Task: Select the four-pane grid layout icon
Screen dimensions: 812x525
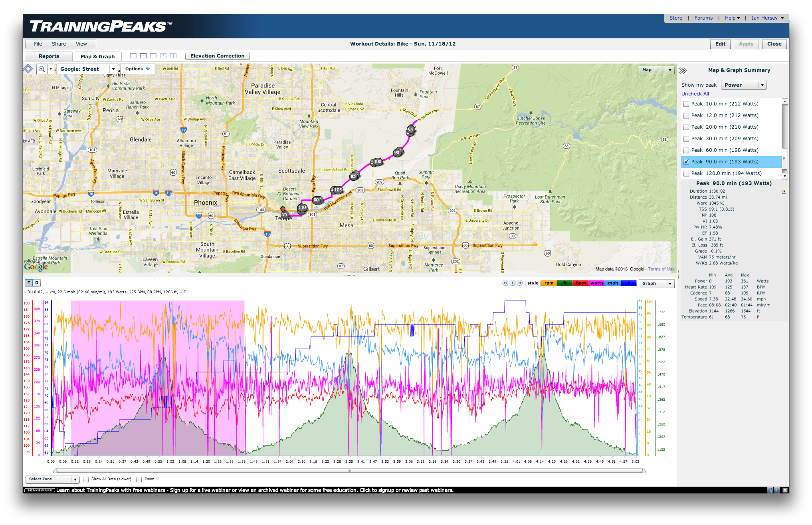Action: [173, 56]
